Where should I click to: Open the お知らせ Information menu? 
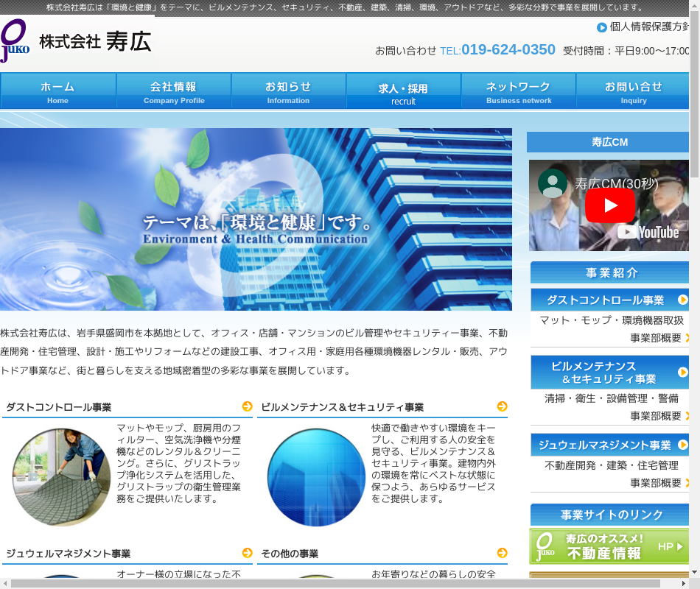point(288,91)
